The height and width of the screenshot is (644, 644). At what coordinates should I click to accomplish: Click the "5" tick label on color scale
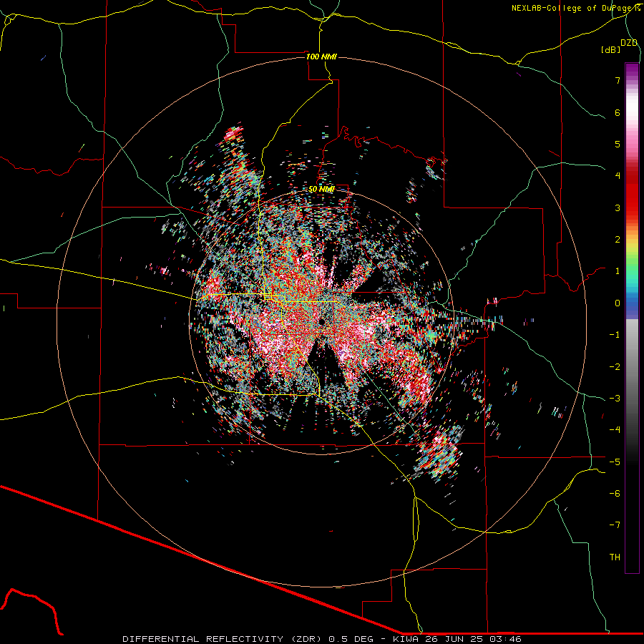pos(618,144)
